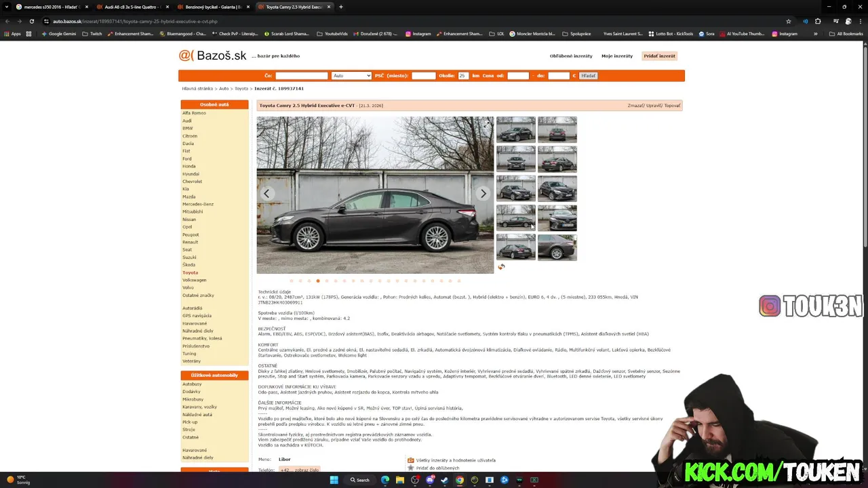Go back with the browser back arrow

[7, 21]
